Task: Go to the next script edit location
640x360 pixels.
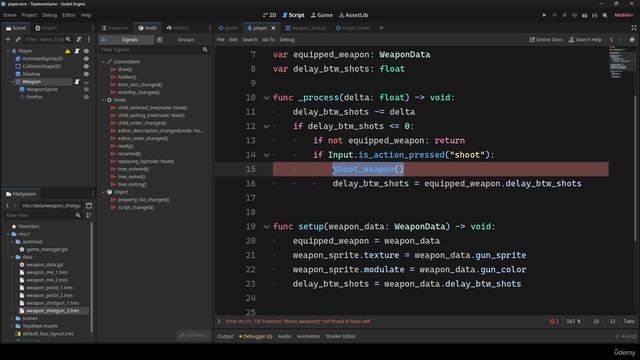Action: pos(620,40)
